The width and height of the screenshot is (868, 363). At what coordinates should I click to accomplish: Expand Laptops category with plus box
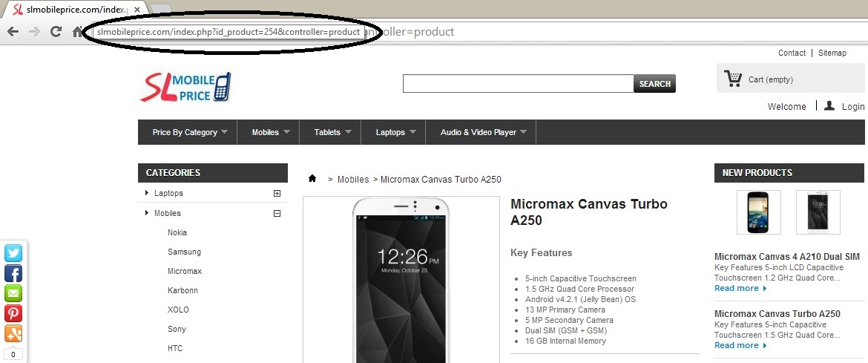click(277, 194)
